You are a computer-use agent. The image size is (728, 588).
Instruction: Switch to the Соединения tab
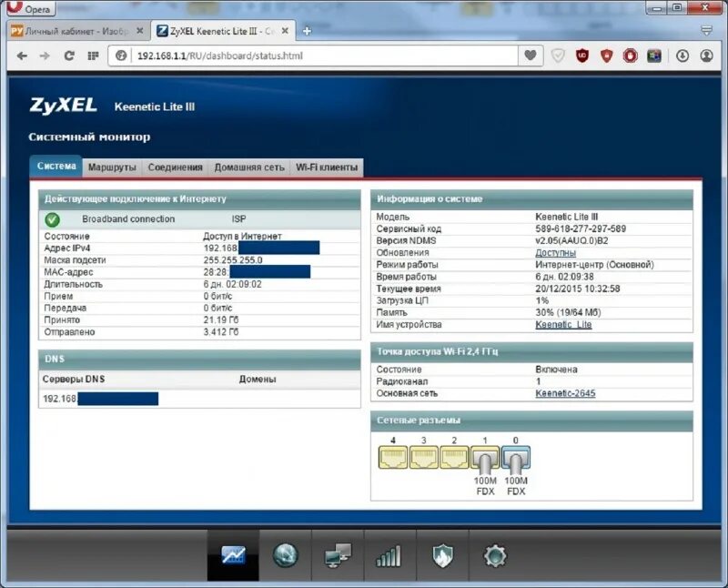click(175, 167)
